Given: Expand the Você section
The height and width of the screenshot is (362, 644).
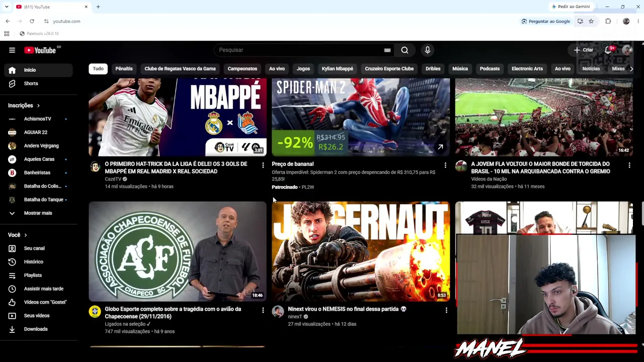Looking at the screenshot, I should [17, 235].
